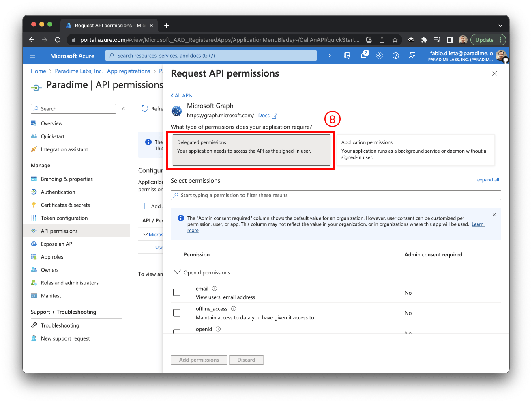The image size is (532, 403).
Task: Open Cloud Shell from the top bar
Action: pos(331,56)
